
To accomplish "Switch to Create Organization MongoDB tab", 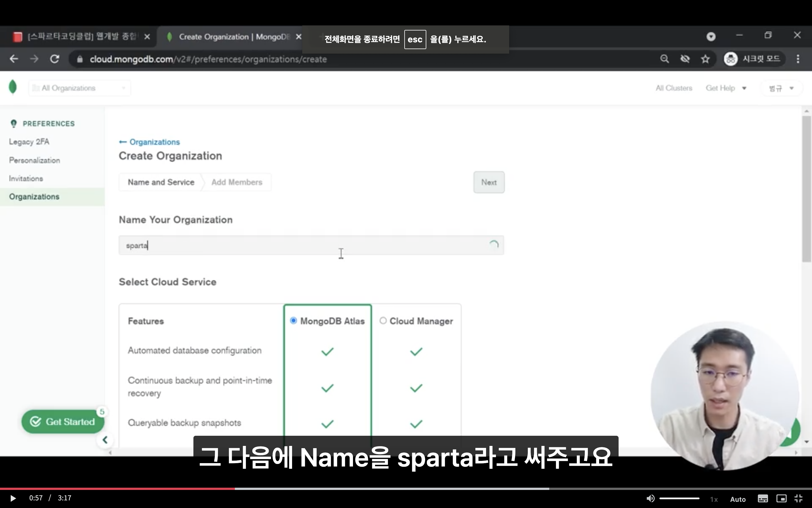I will click(x=231, y=37).
